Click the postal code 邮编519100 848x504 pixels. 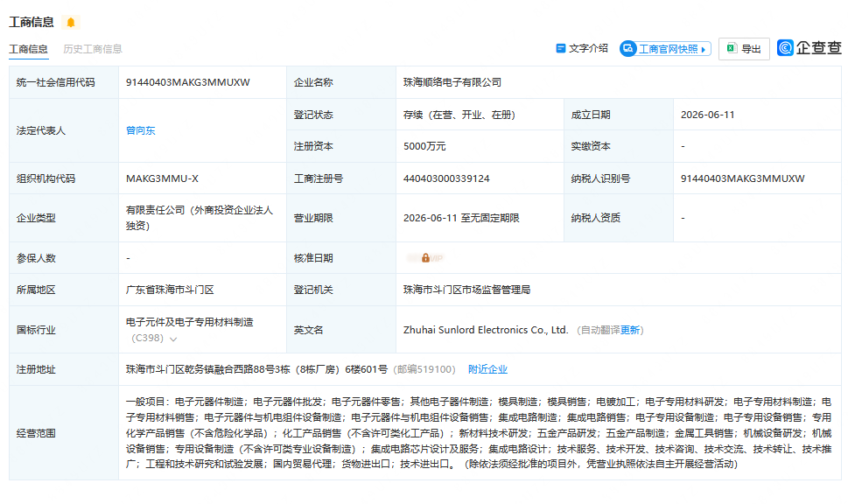point(424,369)
